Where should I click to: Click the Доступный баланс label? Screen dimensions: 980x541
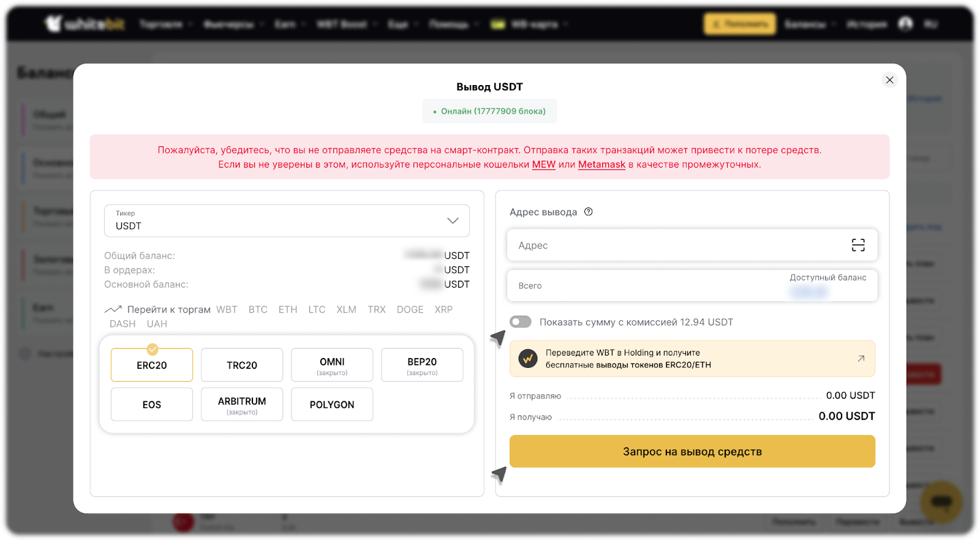pos(828,278)
